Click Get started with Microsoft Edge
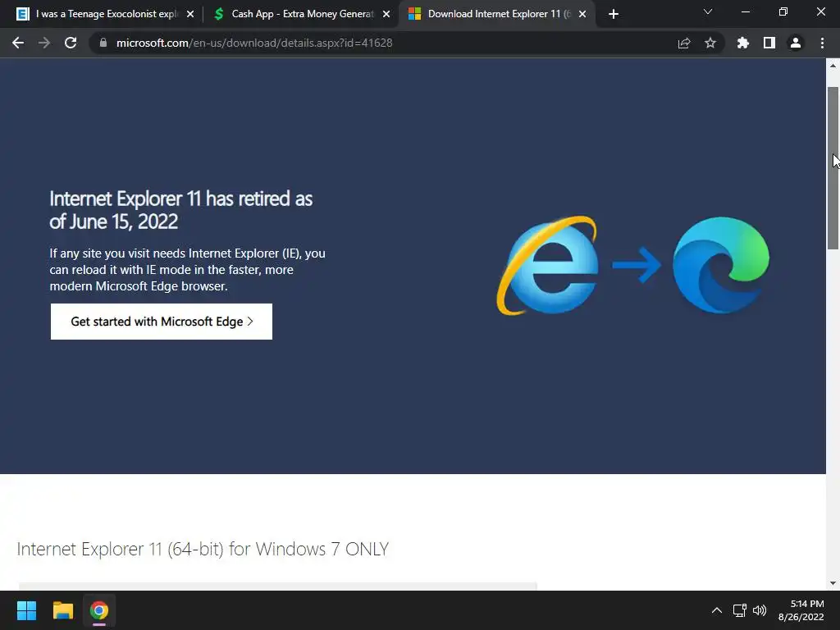 click(162, 322)
